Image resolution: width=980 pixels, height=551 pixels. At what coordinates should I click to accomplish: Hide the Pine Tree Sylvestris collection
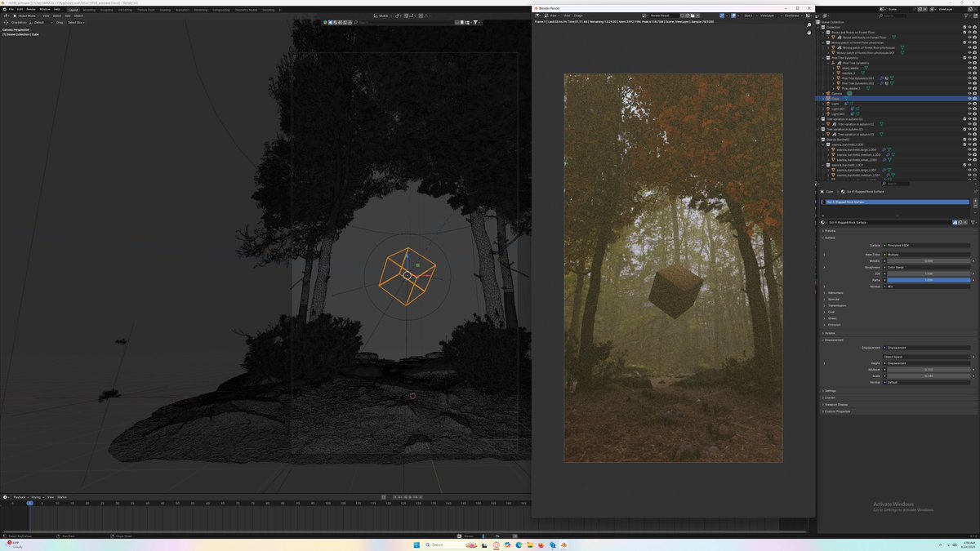click(x=969, y=57)
